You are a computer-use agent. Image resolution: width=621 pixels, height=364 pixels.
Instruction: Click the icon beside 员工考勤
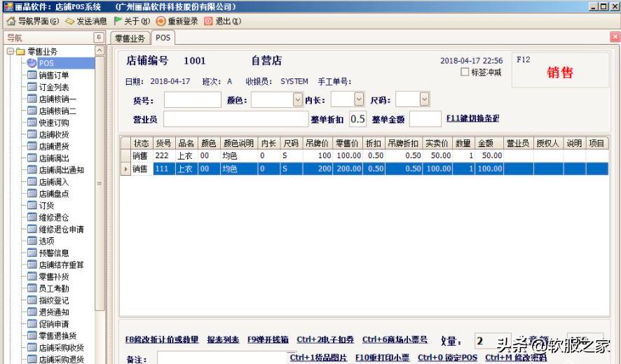click(x=32, y=288)
